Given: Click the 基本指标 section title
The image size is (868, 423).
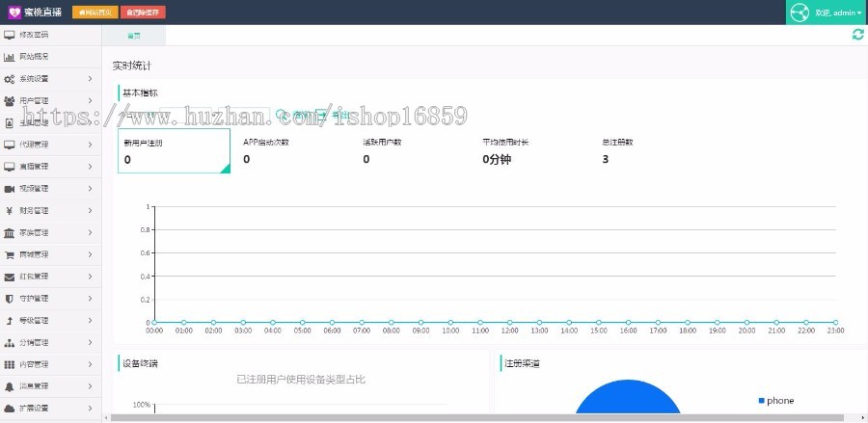Looking at the screenshot, I should pyautogui.click(x=140, y=93).
